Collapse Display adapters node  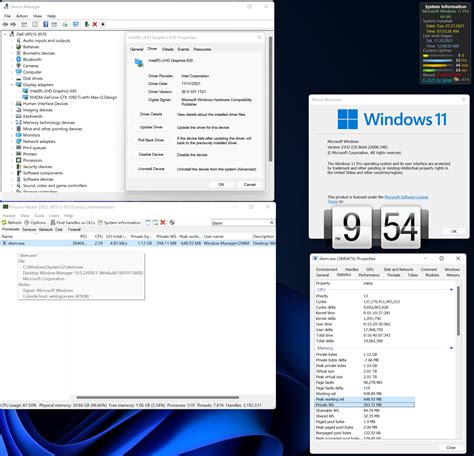(x=12, y=85)
